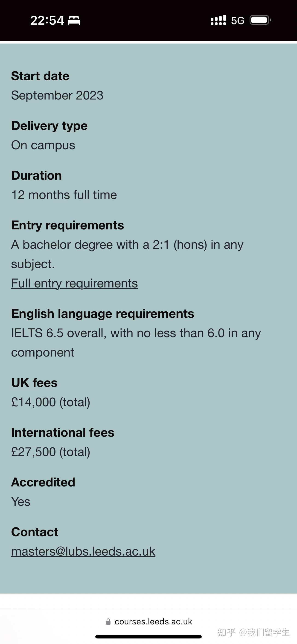This screenshot has width=297, height=644.
Task: Tap the Delivery type heading
Action: (49, 126)
